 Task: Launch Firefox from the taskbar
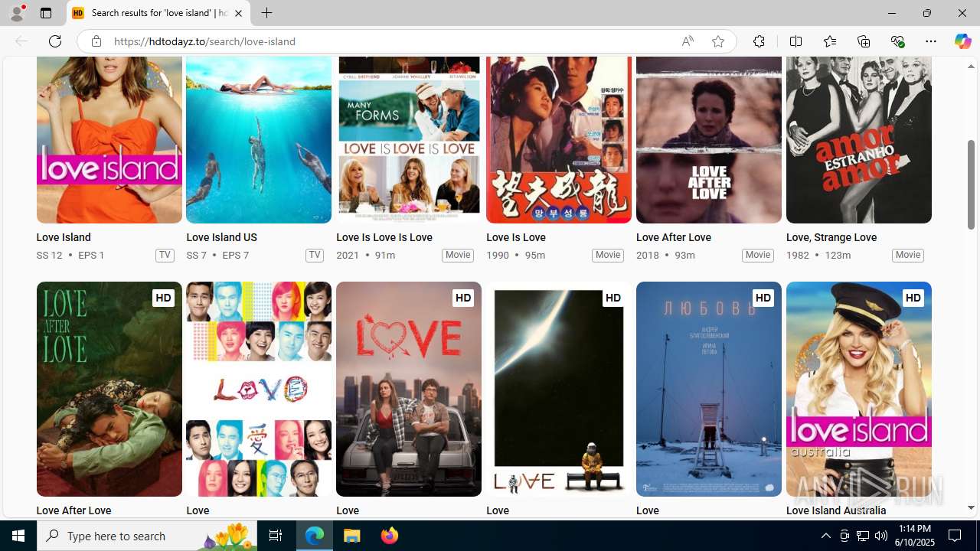389,536
